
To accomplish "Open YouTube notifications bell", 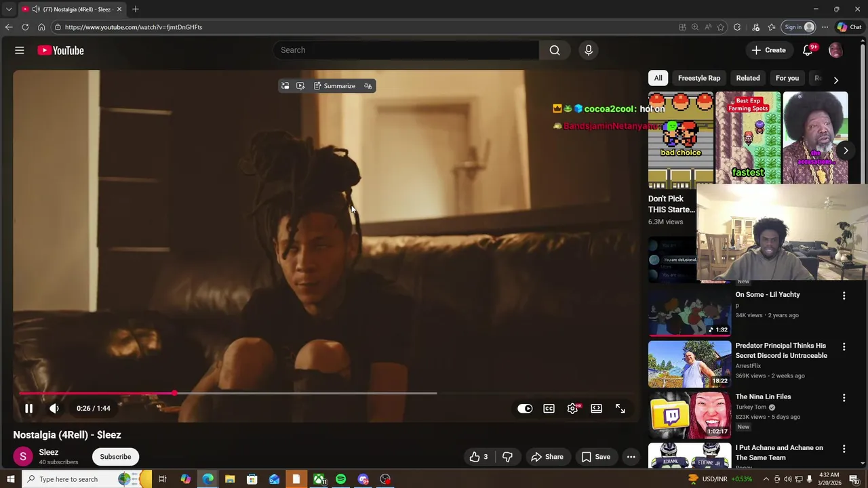I will pyautogui.click(x=808, y=50).
